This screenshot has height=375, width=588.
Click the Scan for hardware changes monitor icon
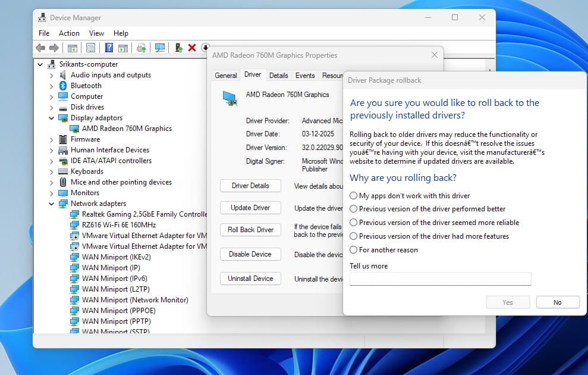(x=160, y=48)
